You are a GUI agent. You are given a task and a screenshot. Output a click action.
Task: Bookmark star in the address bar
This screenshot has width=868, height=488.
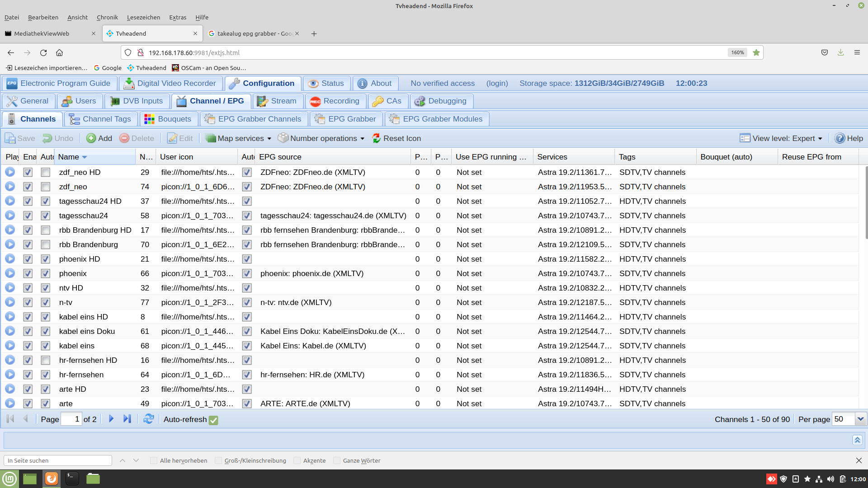click(756, 52)
